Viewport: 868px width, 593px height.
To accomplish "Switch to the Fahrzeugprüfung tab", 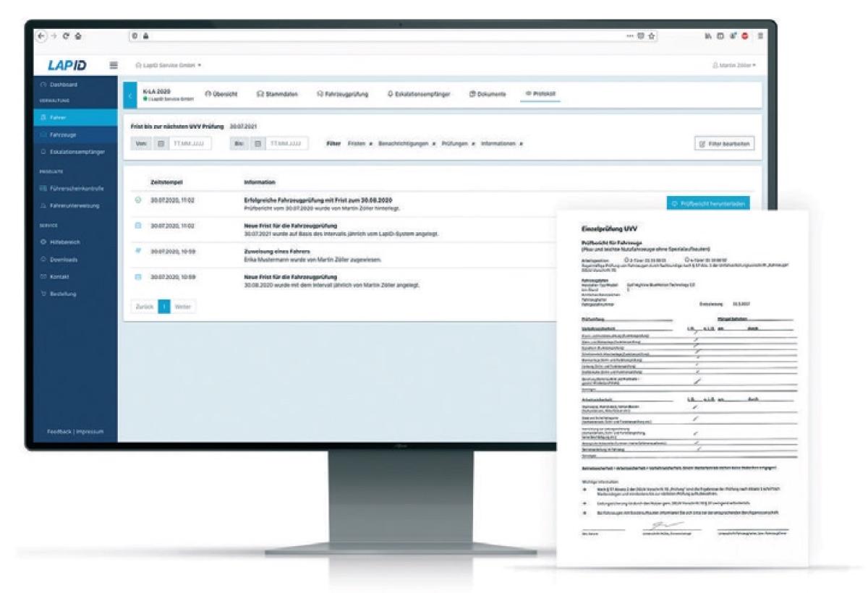I will point(343,94).
